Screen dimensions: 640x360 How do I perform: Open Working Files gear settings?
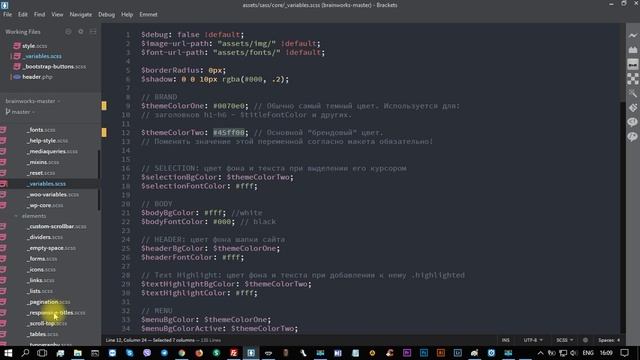click(x=81, y=31)
